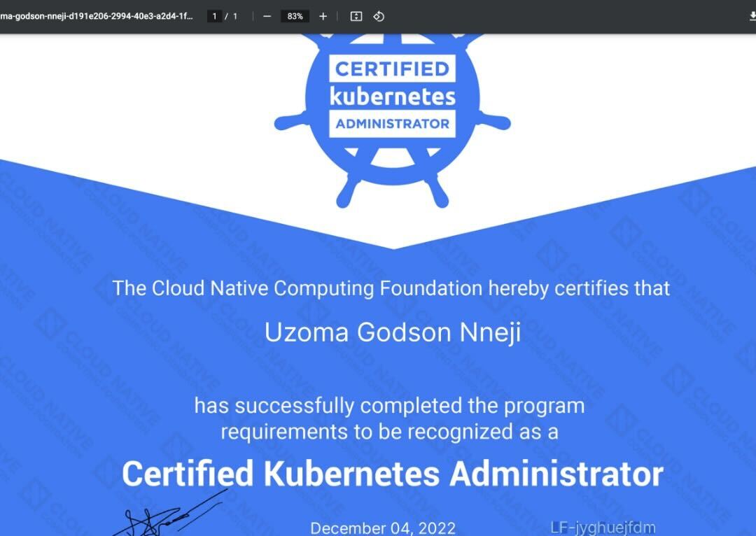Click the kubernetes word in the badge
The image size is (756, 536).
(392, 96)
